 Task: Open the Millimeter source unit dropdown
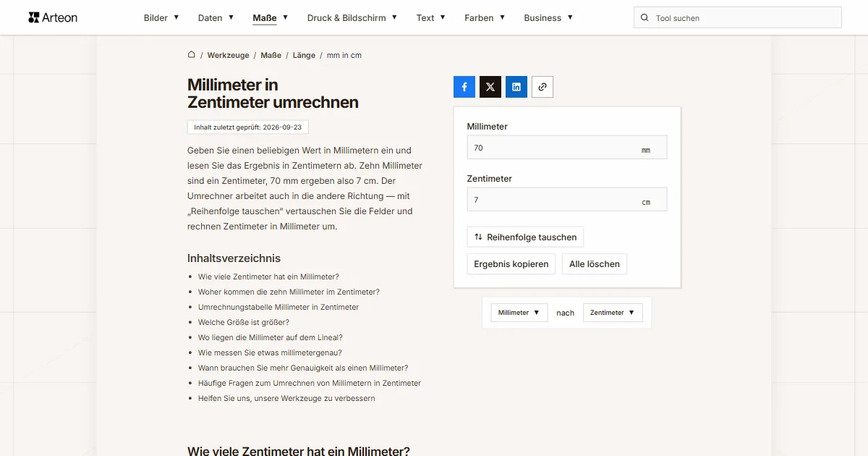tap(519, 313)
